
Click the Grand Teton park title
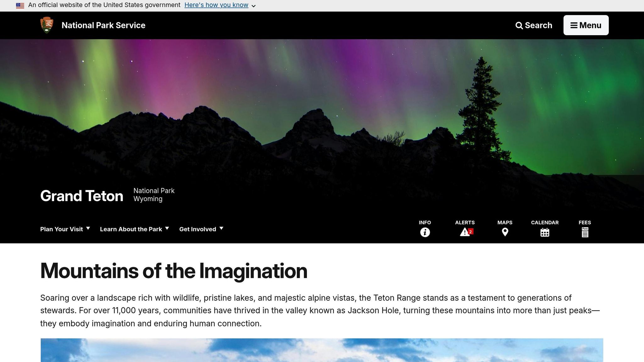82,196
